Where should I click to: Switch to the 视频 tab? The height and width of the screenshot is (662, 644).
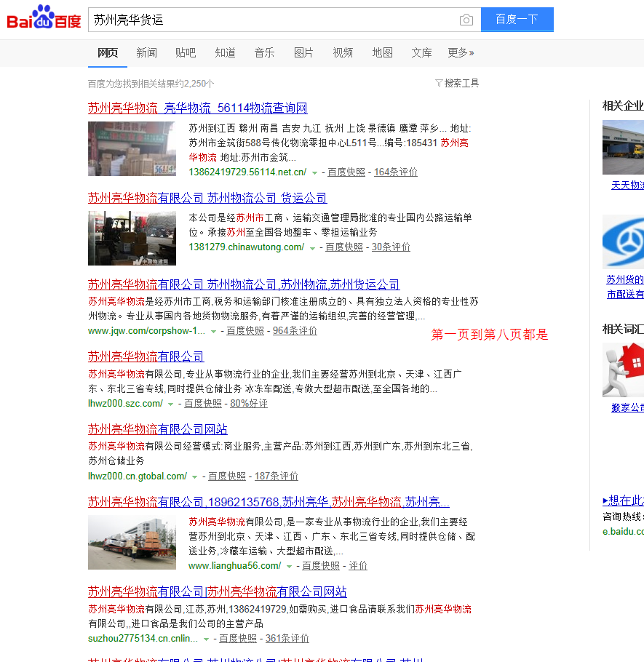point(343,53)
